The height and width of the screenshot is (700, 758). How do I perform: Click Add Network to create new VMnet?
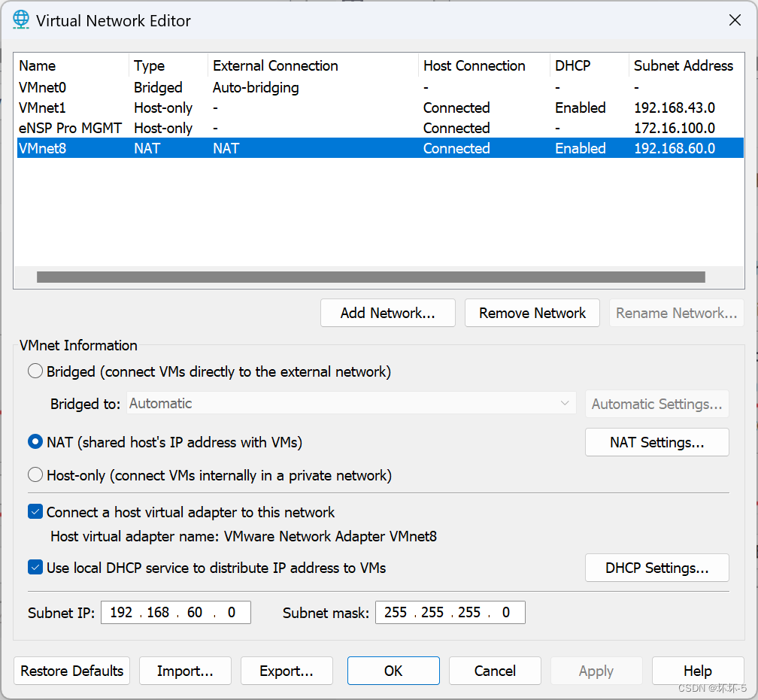tap(387, 313)
